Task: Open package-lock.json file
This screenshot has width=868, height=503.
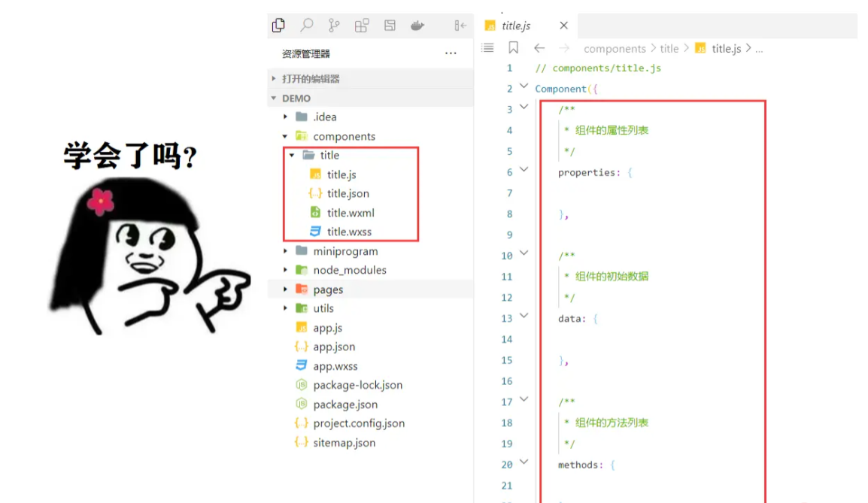Action: [x=357, y=385]
